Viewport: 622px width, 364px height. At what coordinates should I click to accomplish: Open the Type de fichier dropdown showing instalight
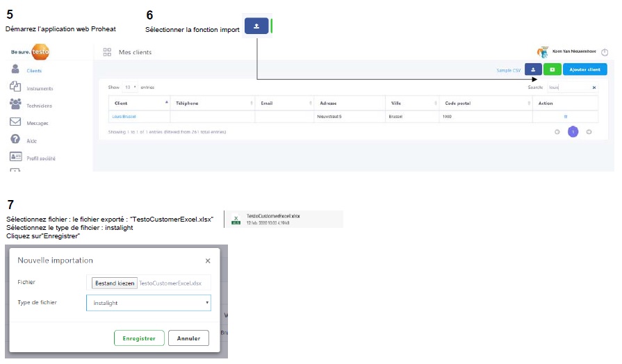149,303
